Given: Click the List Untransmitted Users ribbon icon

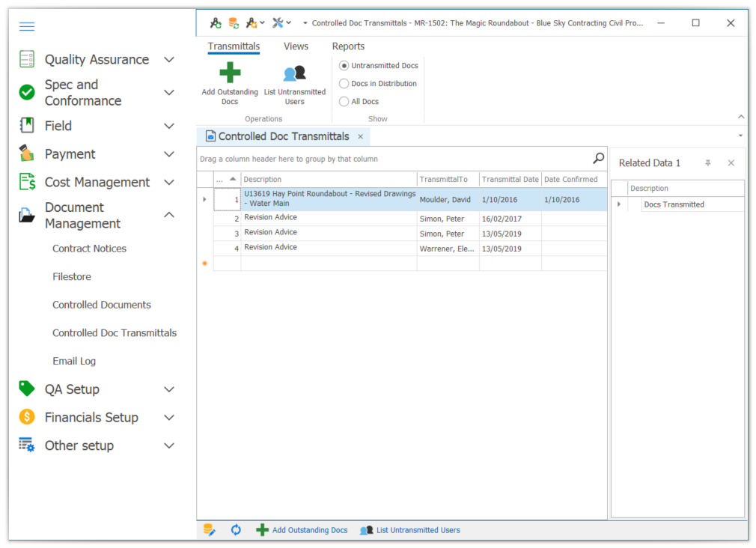Looking at the screenshot, I should (295, 73).
